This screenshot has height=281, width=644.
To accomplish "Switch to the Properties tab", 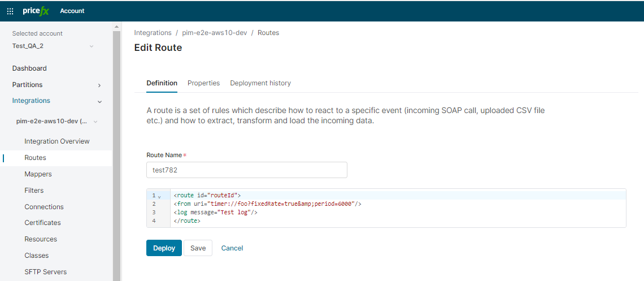I will 203,83.
